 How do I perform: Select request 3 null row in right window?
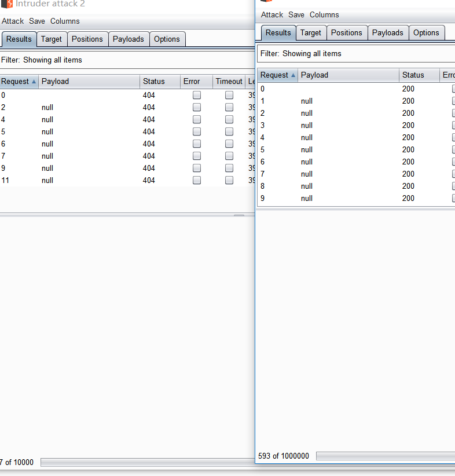pyautogui.click(x=356, y=126)
